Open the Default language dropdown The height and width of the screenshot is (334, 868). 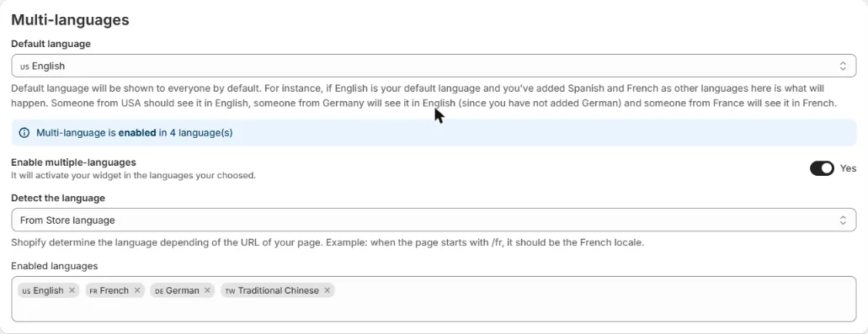pos(434,66)
